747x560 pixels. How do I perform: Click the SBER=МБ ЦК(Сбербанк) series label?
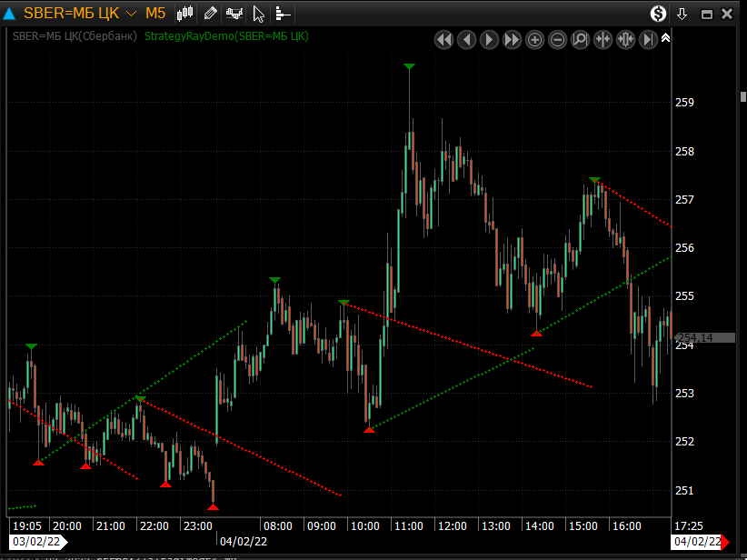(x=75, y=36)
